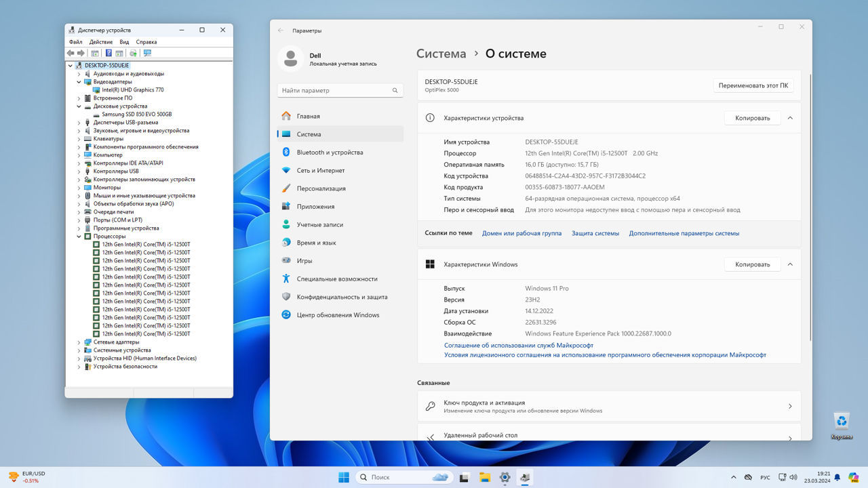Click the Dell user avatar icon
This screenshot has width=868, height=488.
290,59
